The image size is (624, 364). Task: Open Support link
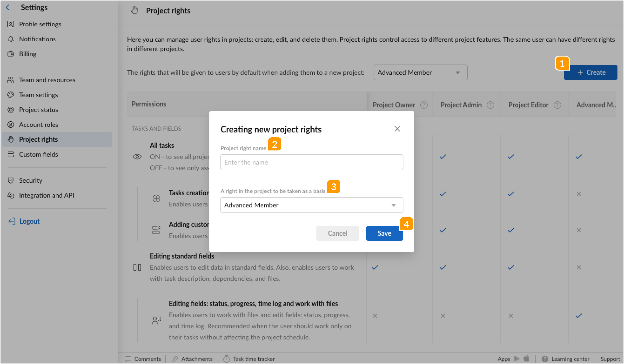pyautogui.click(x=610, y=359)
